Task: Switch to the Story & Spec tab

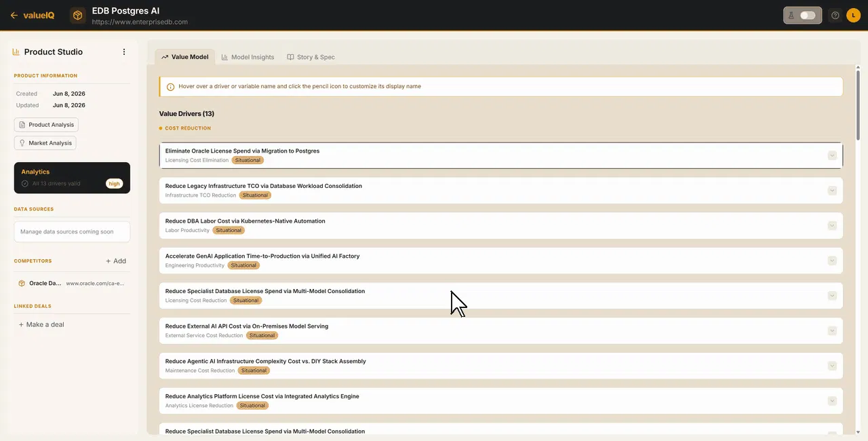Action: [x=311, y=57]
